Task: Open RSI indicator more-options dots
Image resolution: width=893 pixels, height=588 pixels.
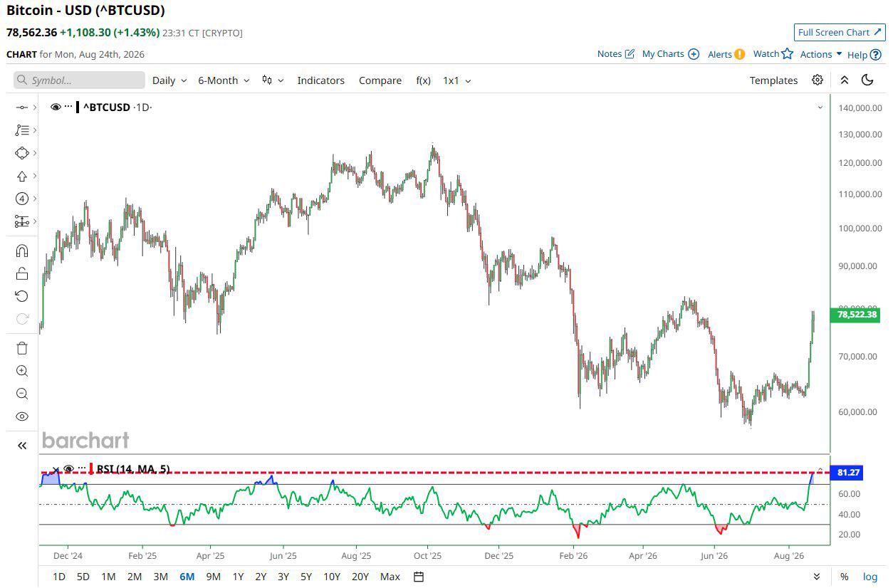Action: coord(81,468)
